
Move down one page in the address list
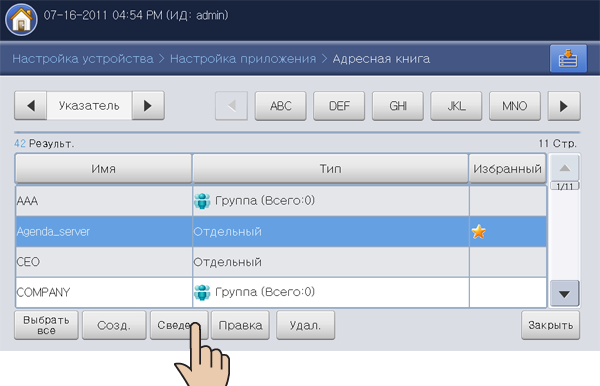pyautogui.click(x=564, y=293)
